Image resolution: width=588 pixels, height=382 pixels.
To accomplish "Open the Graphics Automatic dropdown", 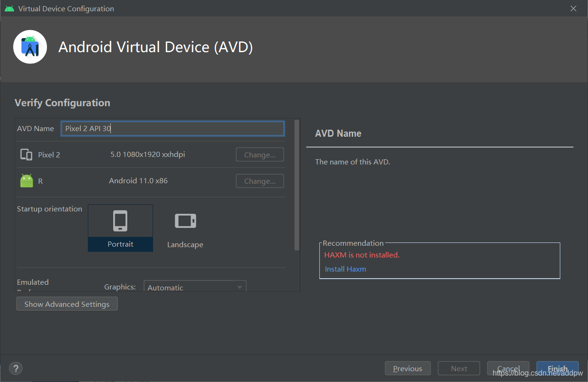I will (194, 287).
